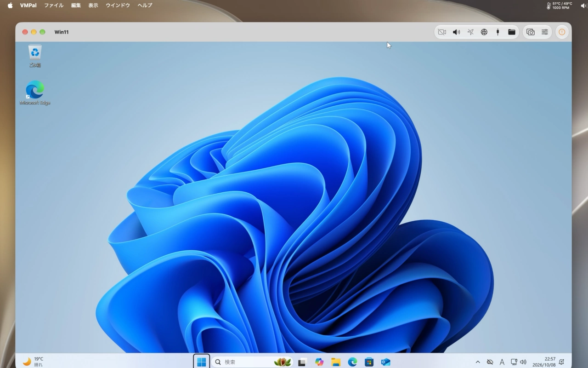Viewport: 588px width, 368px height.
Task: Toggle the crossed-out location arrow in VMPal toolbar
Action: [470, 32]
